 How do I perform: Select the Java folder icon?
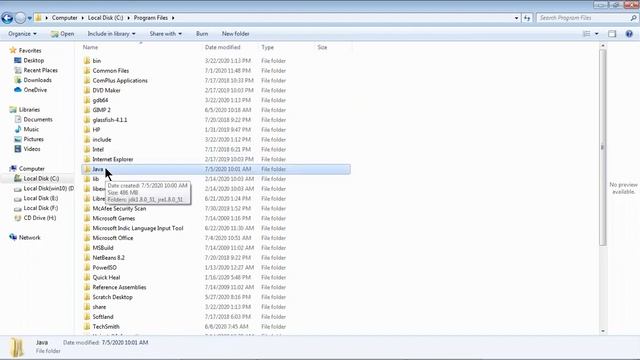coord(87,169)
